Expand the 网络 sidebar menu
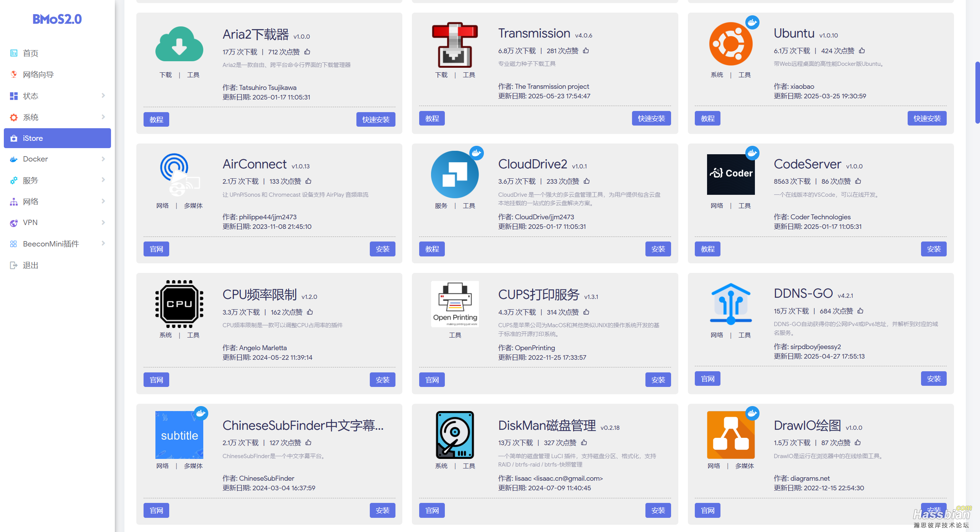 point(57,201)
